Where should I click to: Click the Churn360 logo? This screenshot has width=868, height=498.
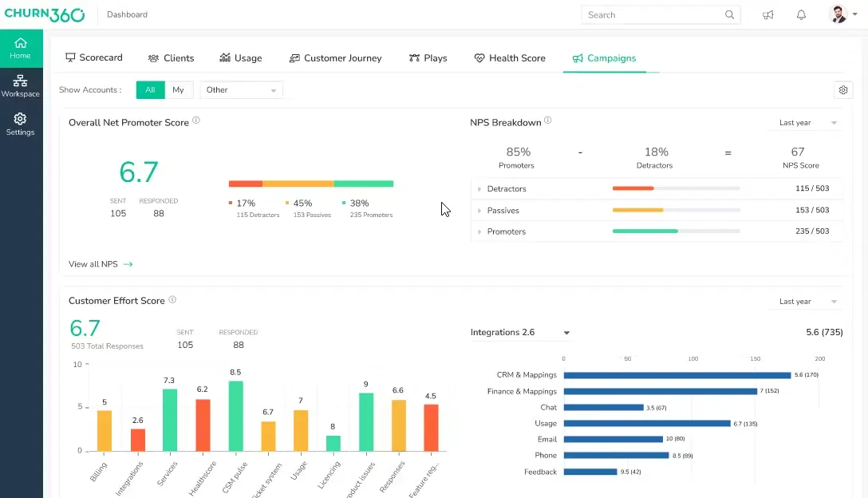45,14
